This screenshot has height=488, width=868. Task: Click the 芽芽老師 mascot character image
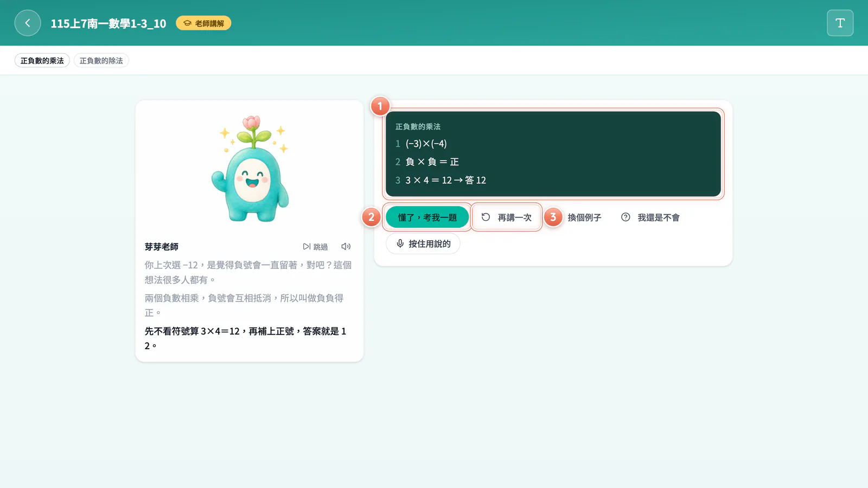(x=250, y=169)
